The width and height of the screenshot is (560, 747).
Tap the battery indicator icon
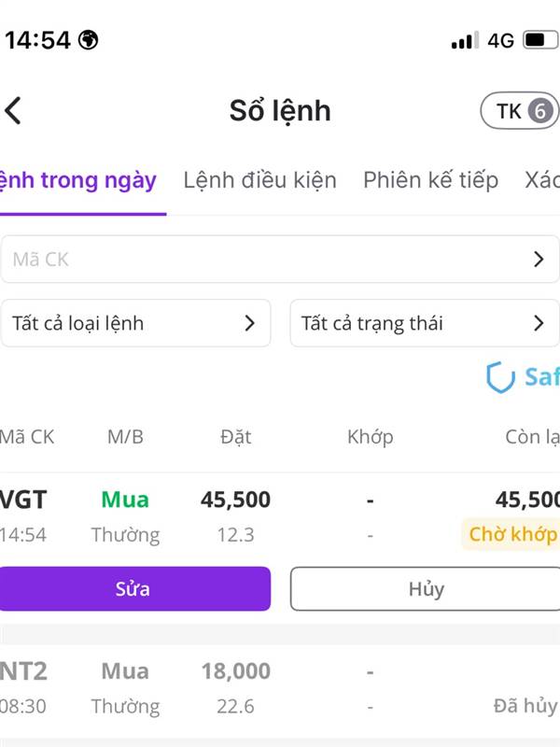(539, 40)
